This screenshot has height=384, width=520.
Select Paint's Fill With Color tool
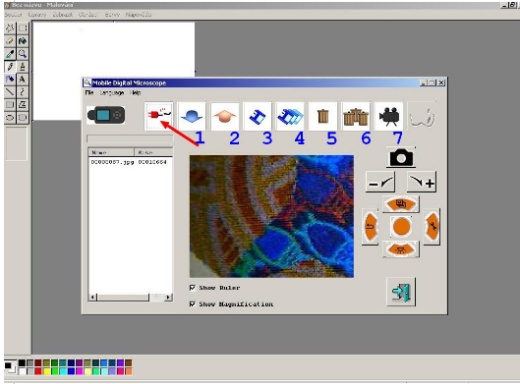[x=22, y=41]
